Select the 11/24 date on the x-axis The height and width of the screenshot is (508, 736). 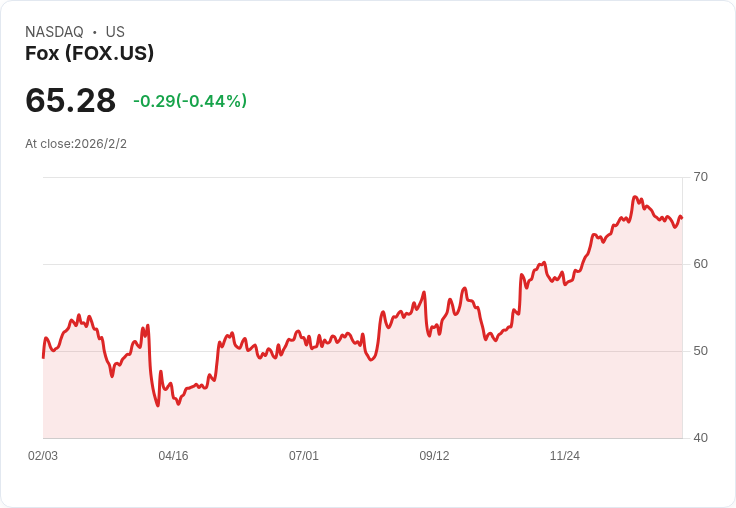click(x=565, y=456)
